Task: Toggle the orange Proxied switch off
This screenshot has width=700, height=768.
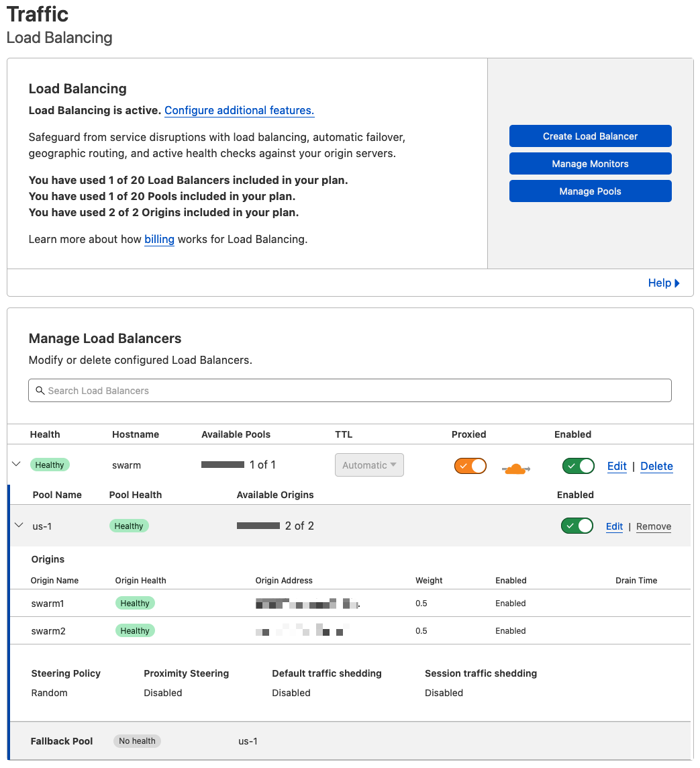Action: click(470, 466)
